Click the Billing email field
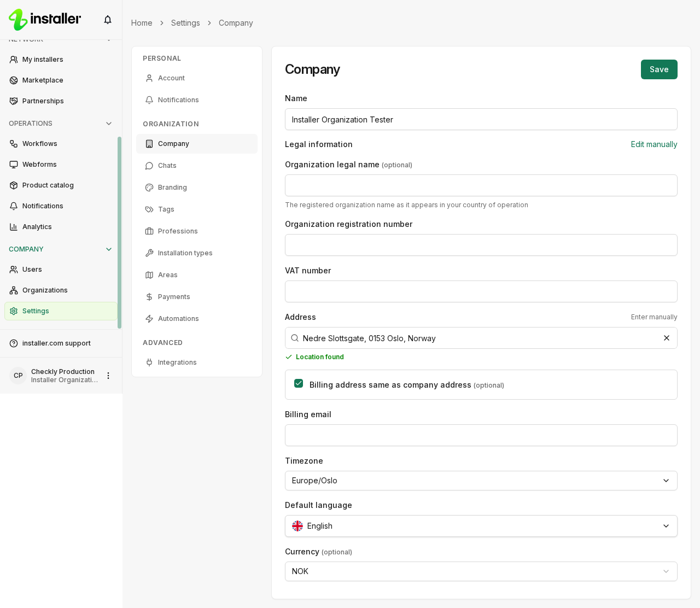 (481, 435)
